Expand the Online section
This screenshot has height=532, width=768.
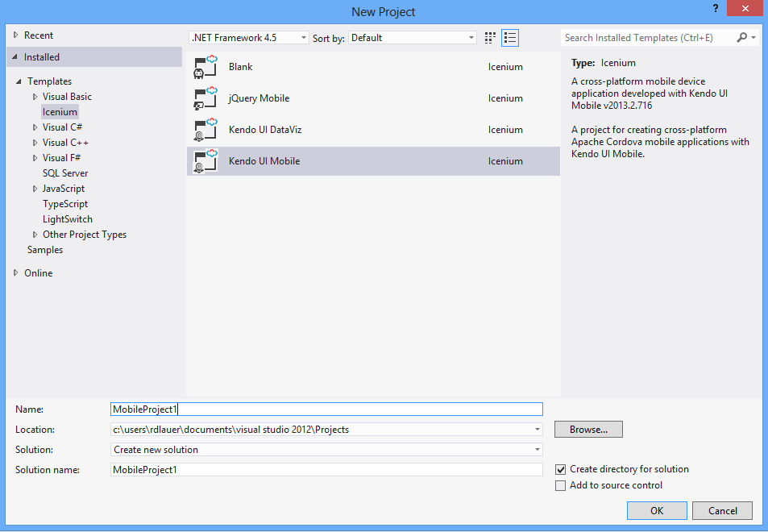point(15,273)
